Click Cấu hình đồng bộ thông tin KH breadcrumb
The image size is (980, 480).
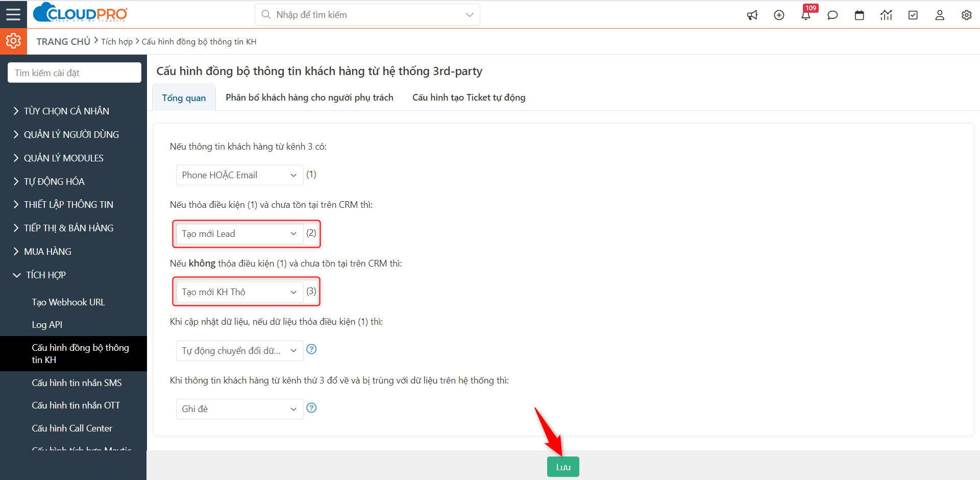pyautogui.click(x=199, y=41)
